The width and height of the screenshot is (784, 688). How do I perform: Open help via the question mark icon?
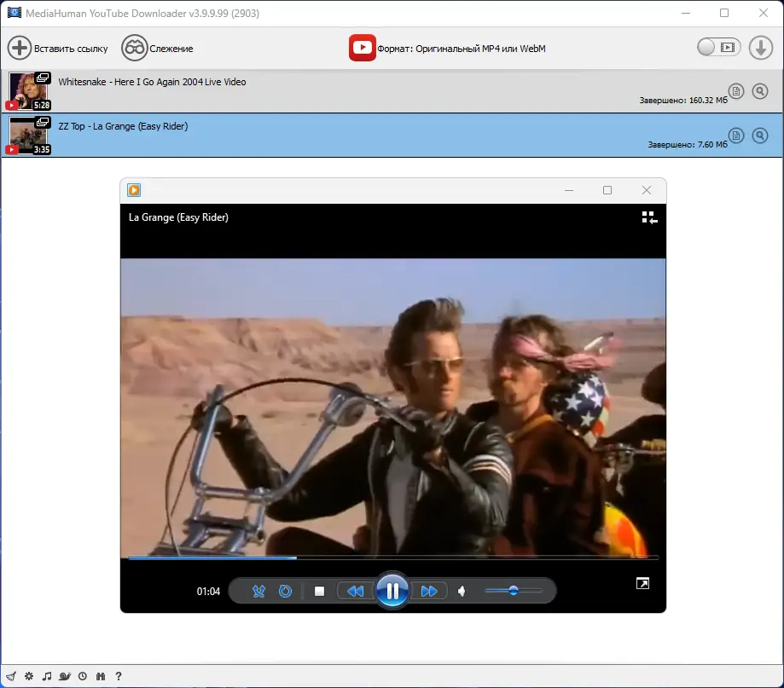(x=119, y=676)
